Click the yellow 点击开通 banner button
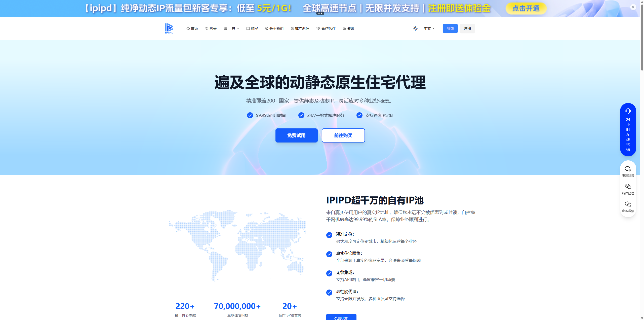 coord(526,8)
